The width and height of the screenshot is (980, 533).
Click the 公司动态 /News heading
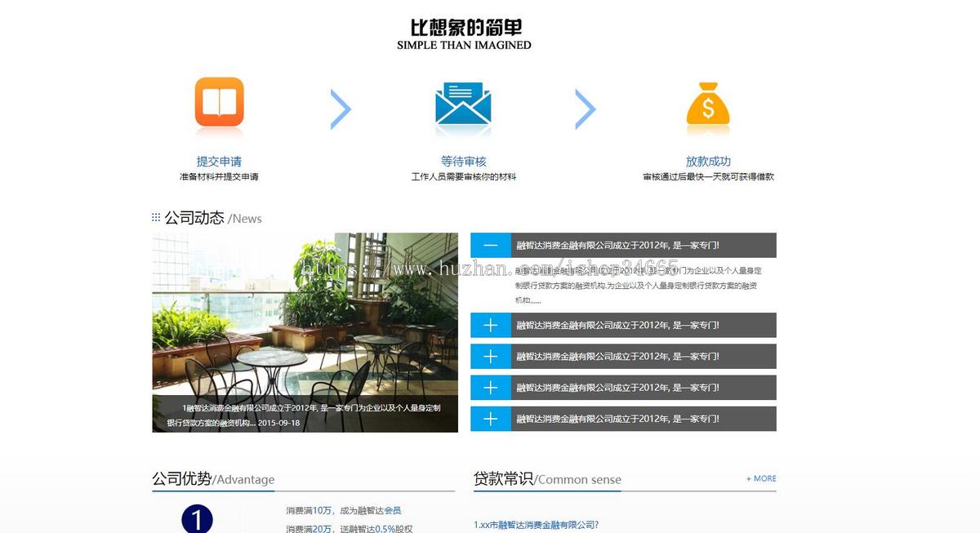212,218
